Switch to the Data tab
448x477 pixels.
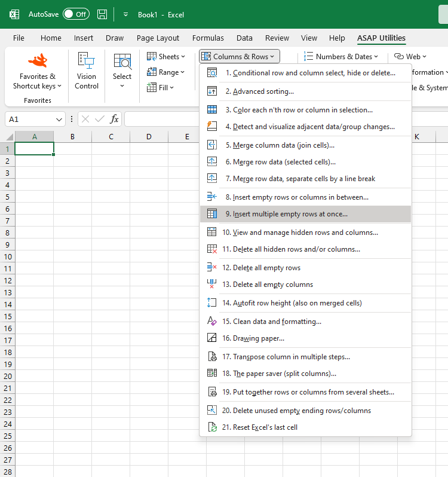tap(244, 38)
